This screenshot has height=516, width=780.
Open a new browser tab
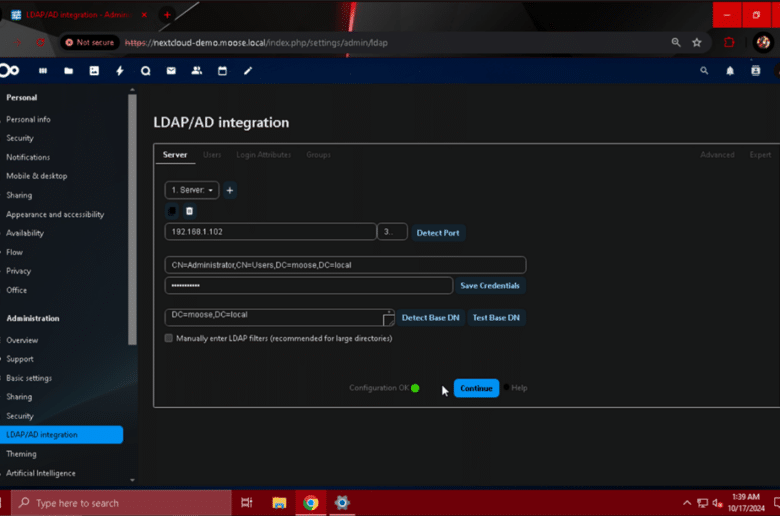click(167, 15)
